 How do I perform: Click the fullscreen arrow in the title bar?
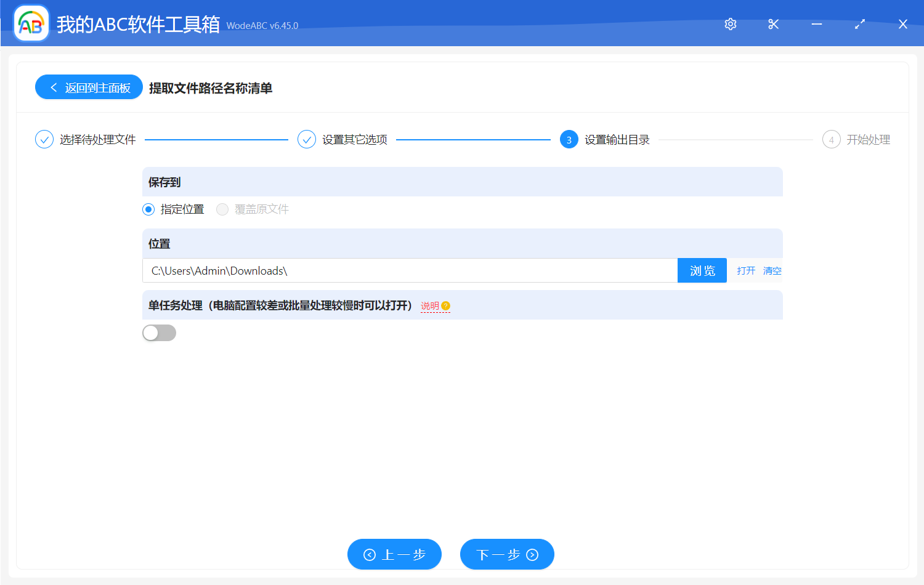click(859, 24)
